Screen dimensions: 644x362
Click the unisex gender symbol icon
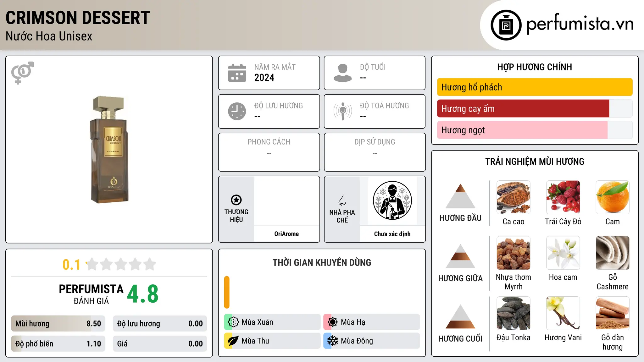(x=22, y=73)
